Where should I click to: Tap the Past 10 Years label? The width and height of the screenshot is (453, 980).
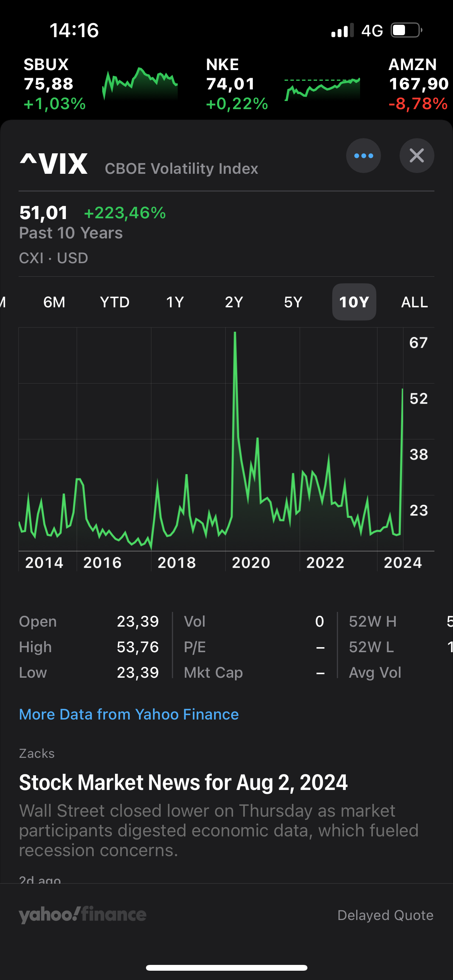(x=71, y=233)
